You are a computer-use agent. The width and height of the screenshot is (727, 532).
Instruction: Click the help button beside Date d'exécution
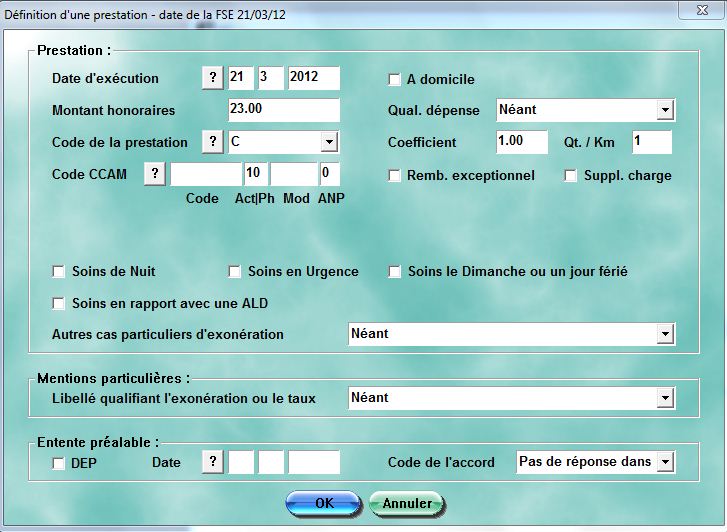213,79
